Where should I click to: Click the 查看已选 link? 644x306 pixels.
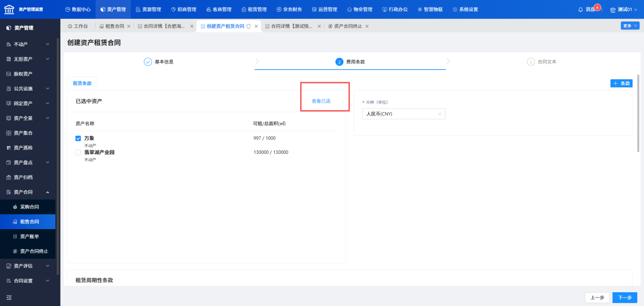coord(321,101)
